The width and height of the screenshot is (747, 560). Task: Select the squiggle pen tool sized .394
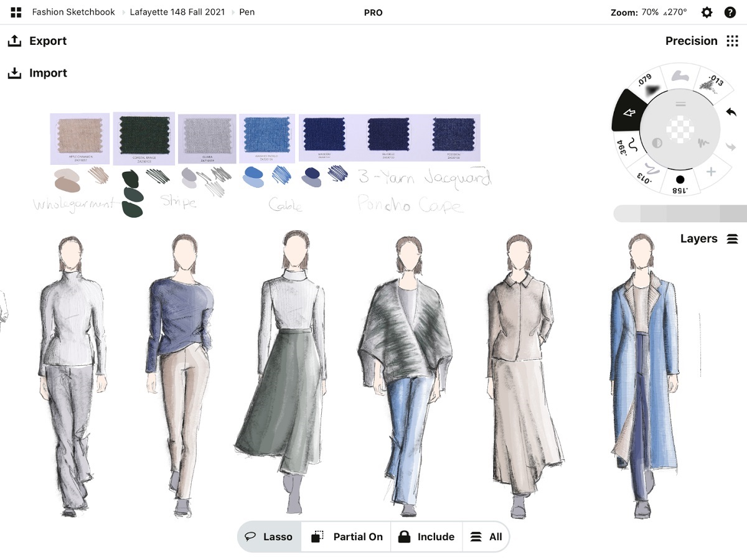pos(630,147)
